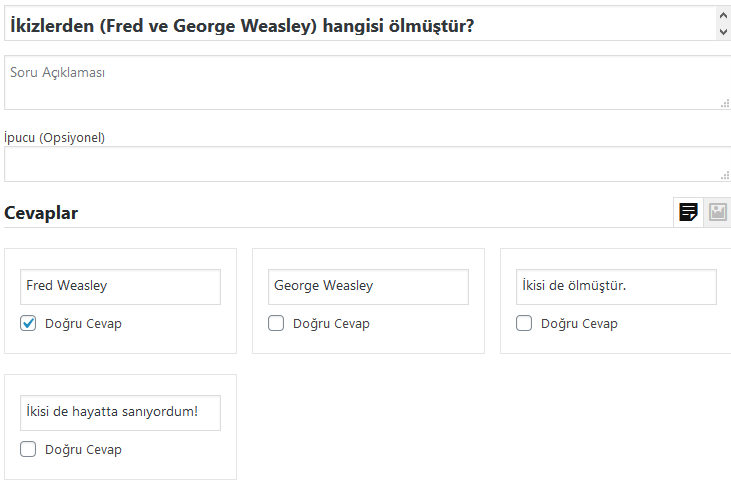Edit the Fred Weasley answer field

tap(120, 287)
